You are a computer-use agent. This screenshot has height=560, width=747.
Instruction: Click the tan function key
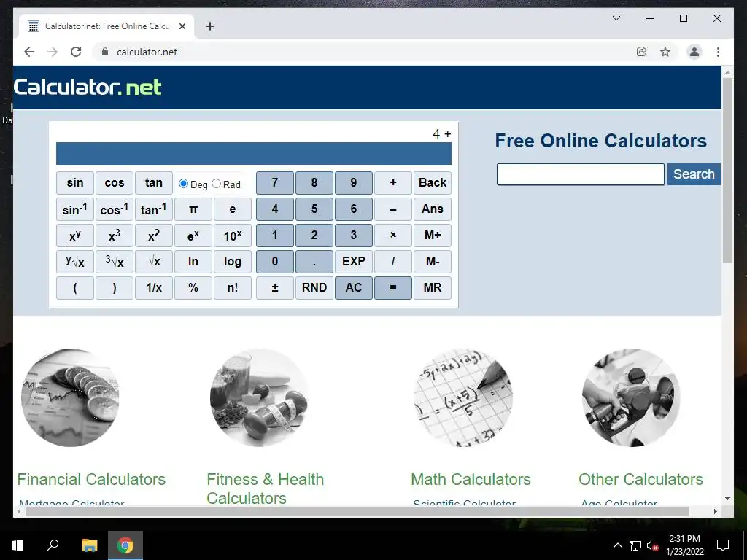154,183
